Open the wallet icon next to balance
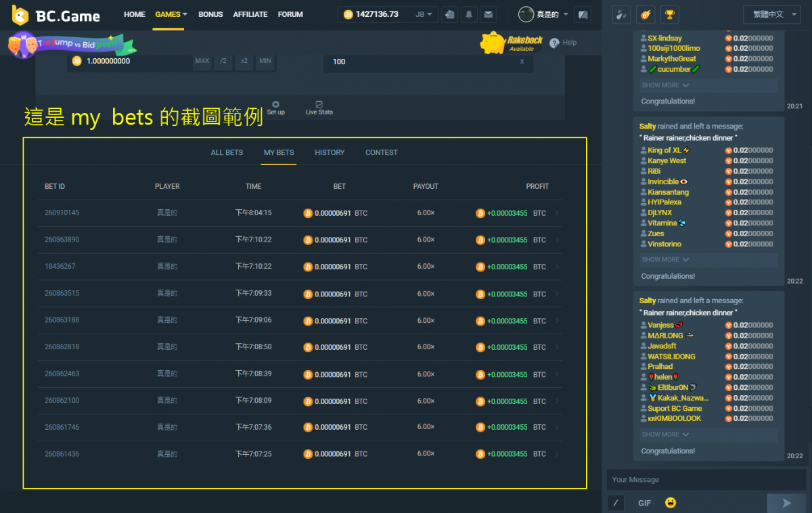Viewport: 812px width, 513px height. pos(449,14)
